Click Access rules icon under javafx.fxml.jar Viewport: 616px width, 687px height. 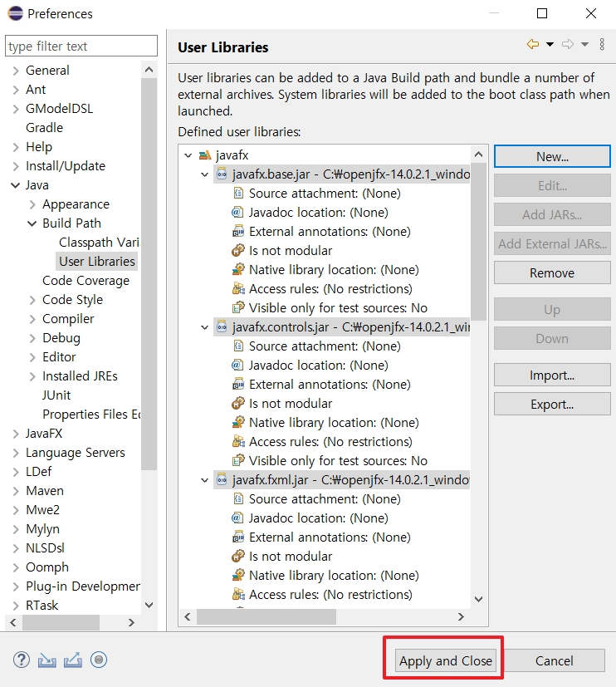[238, 595]
